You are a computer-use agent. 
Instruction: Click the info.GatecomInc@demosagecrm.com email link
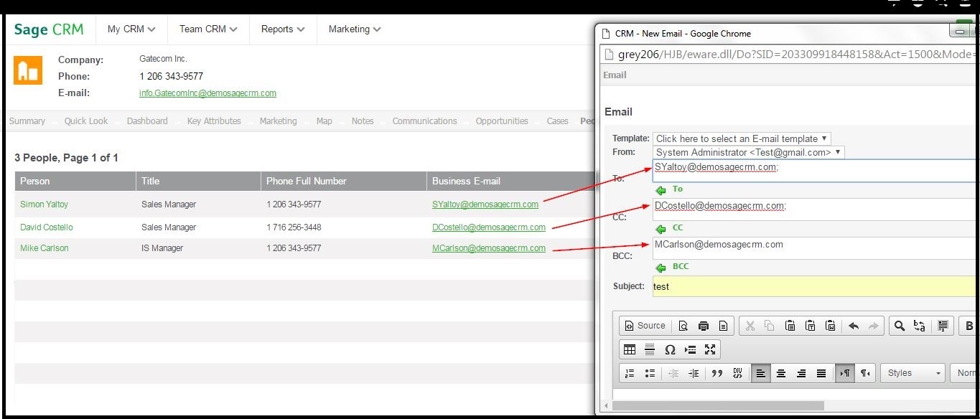coord(207,93)
